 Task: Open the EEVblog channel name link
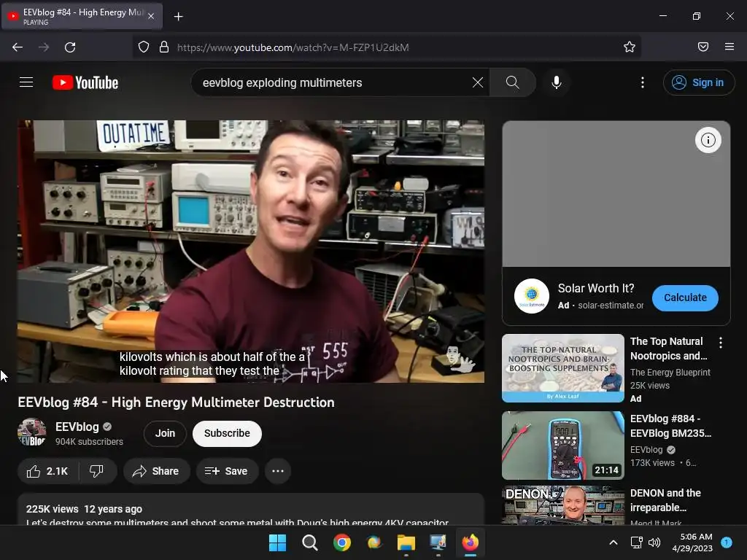(77, 427)
